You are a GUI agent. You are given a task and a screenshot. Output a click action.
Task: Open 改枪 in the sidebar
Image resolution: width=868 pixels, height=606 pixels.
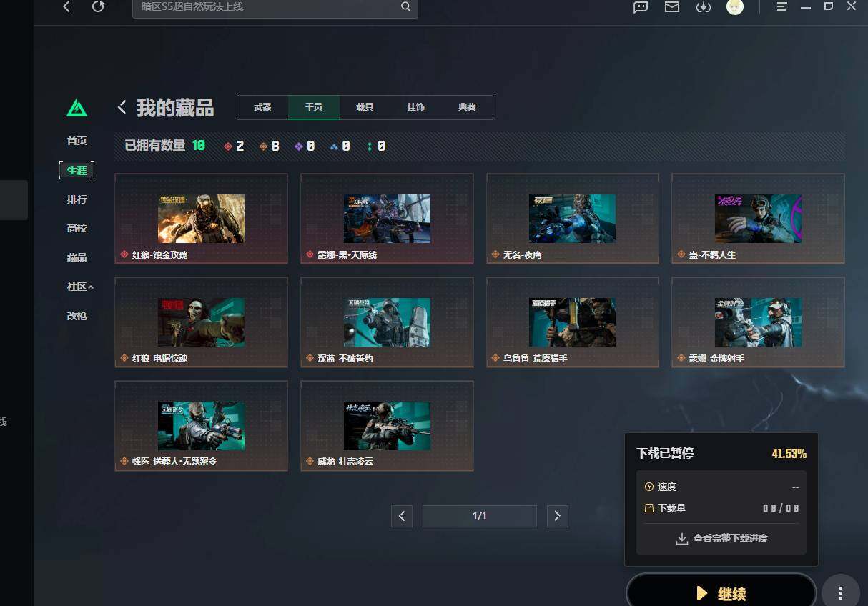[x=77, y=316]
